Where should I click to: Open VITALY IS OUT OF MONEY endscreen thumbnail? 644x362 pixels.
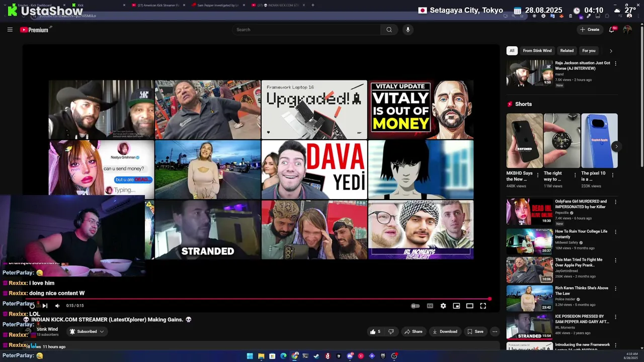click(421, 110)
